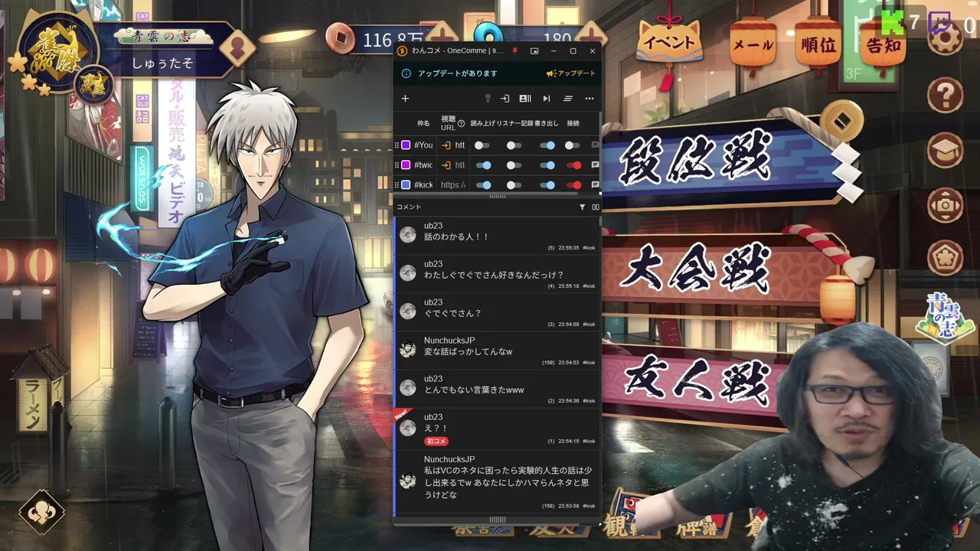Add a new stream slot with the plus icon

(x=405, y=98)
